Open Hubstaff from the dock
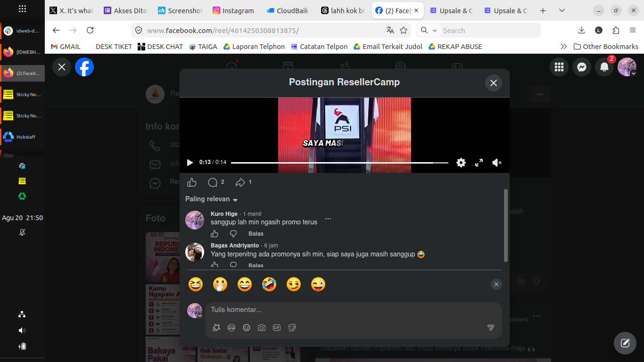Viewport: 644px width, 362px height. (x=23, y=137)
